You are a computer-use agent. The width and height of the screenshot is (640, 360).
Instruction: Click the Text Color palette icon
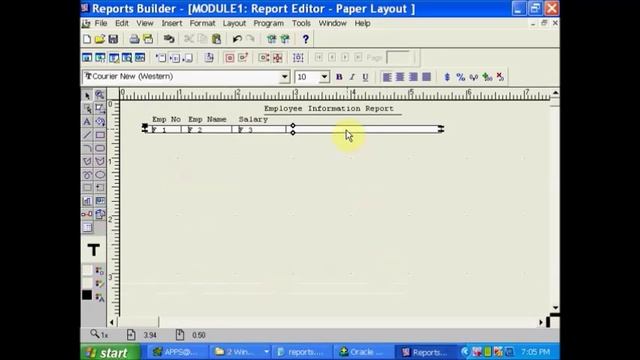click(x=100, y=297)
